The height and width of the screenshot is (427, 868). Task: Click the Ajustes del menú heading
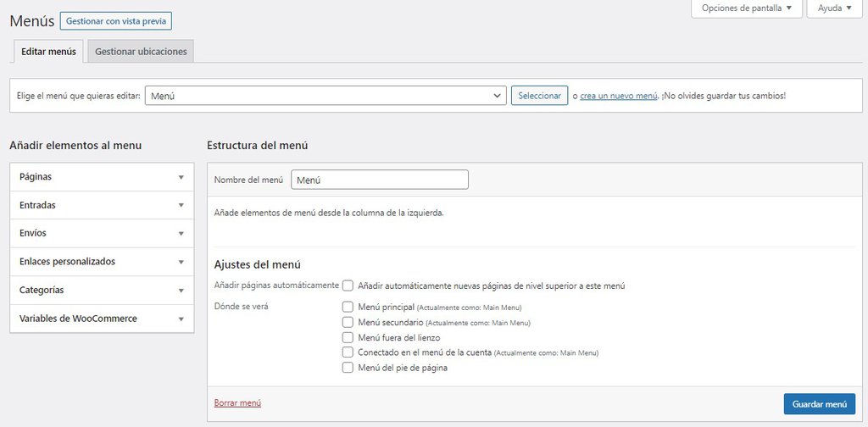click(x=258, y=265)
